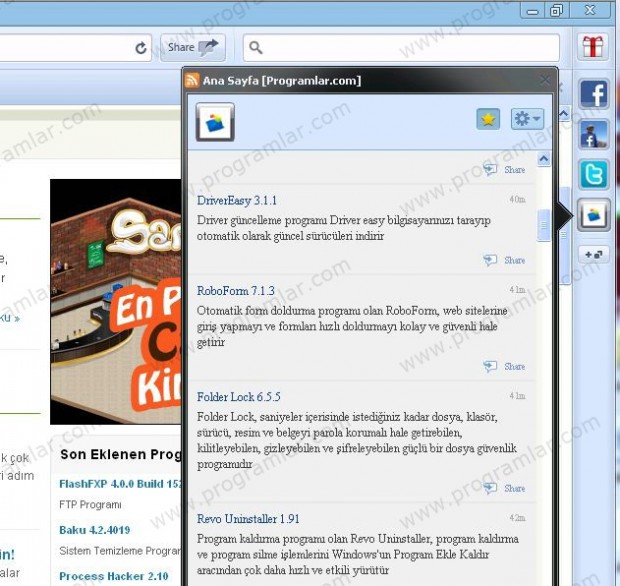Select the Programlar feed sidebar icon

pyautogui.click(x=594, y=215)
